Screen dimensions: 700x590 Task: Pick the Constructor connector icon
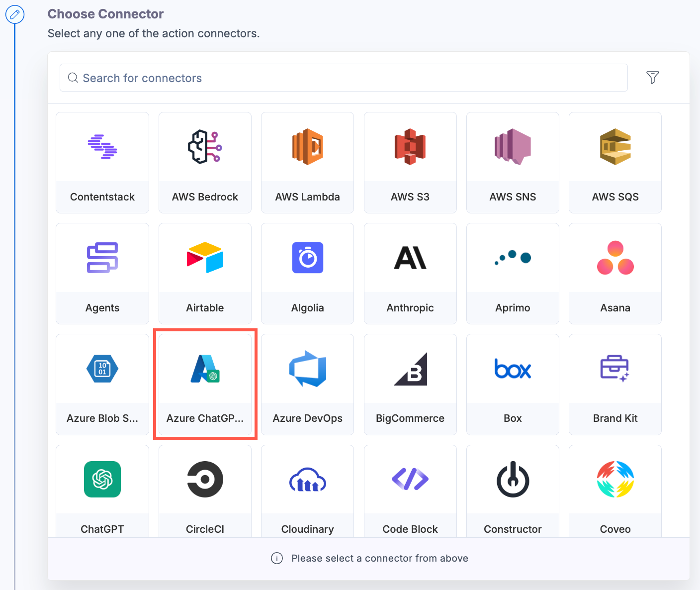tap(513, 479)
